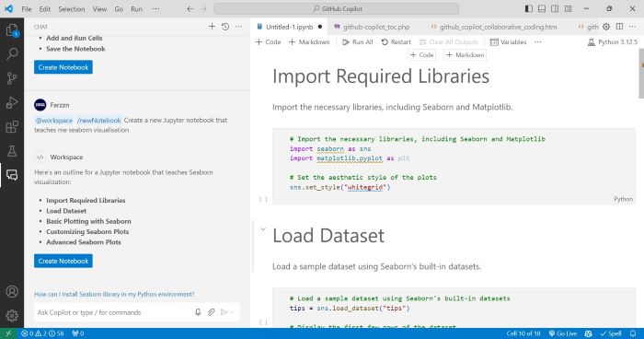Viewport: 644px width, 339px height.
Task: Show chat history
Action: tap(225, 27)
